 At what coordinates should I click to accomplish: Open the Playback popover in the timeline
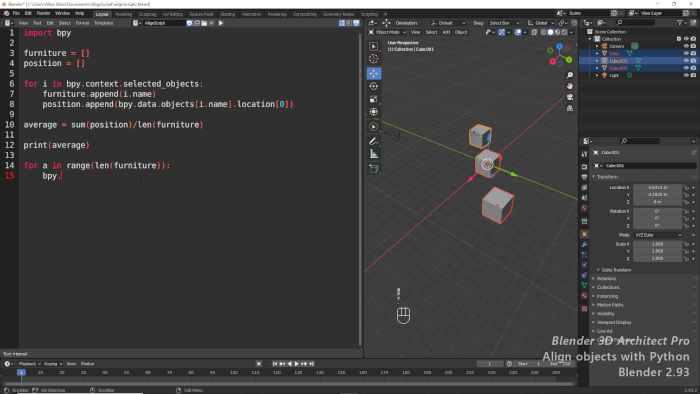coord(29,364)
